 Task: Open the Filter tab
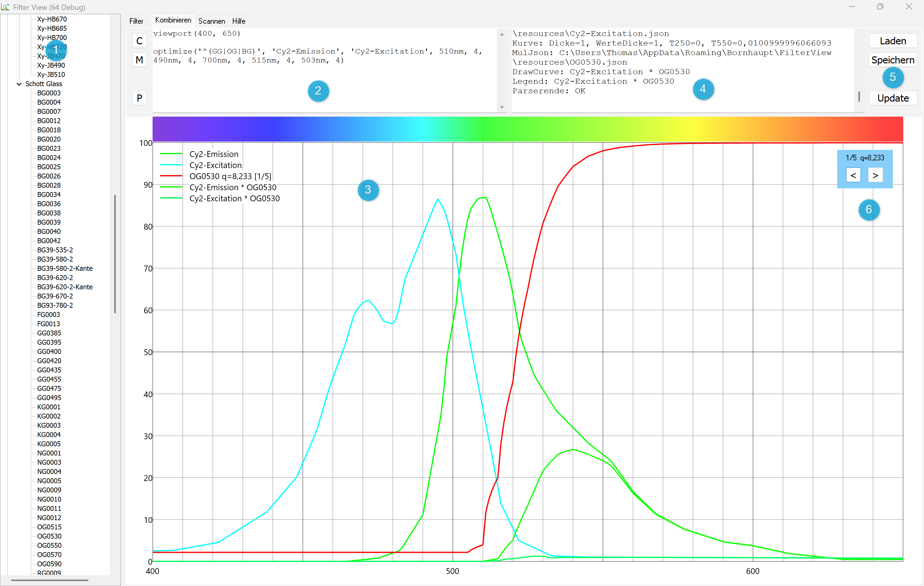point(136,21)
